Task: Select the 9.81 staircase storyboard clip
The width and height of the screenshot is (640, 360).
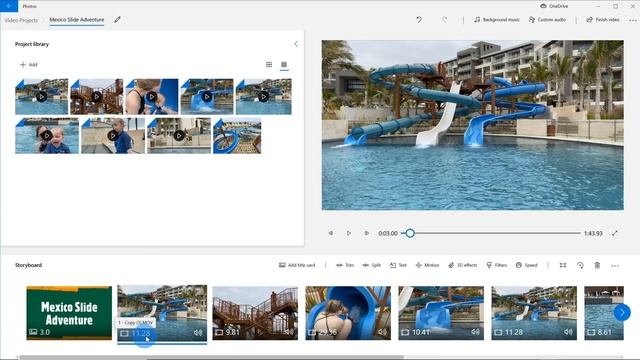Action: click(x=255, y=313)
